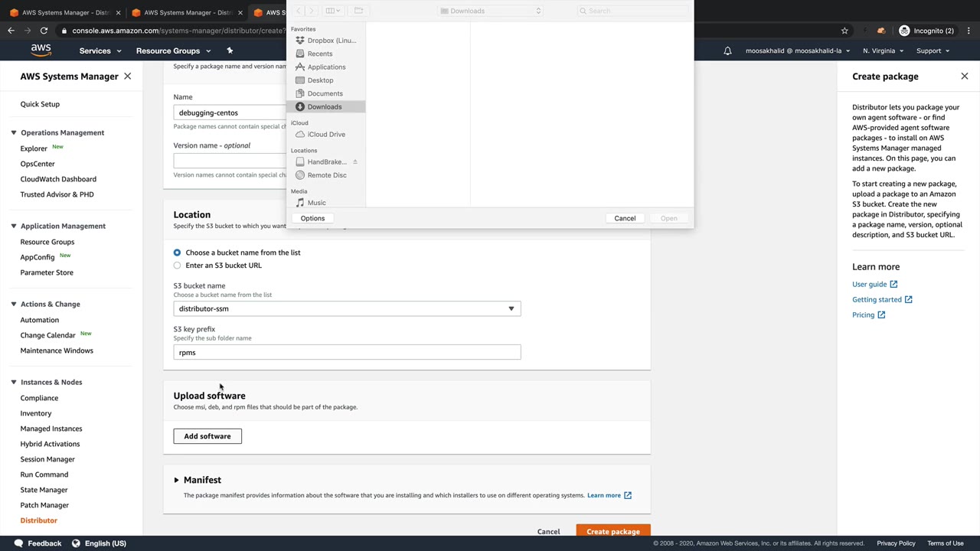Open the Getting started link
The image size is (980, 551).
pos(882,300)
